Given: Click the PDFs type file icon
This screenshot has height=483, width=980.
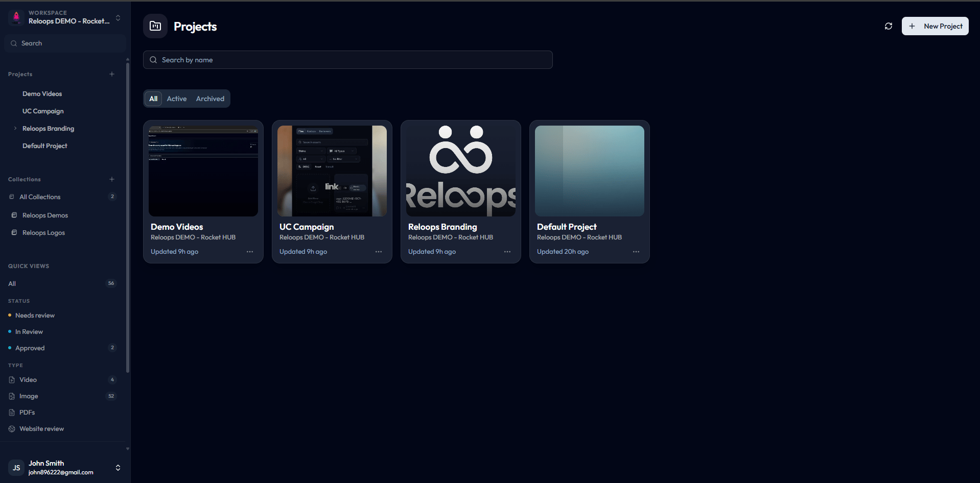Looking at the screenshot, I should click(12, 413).
